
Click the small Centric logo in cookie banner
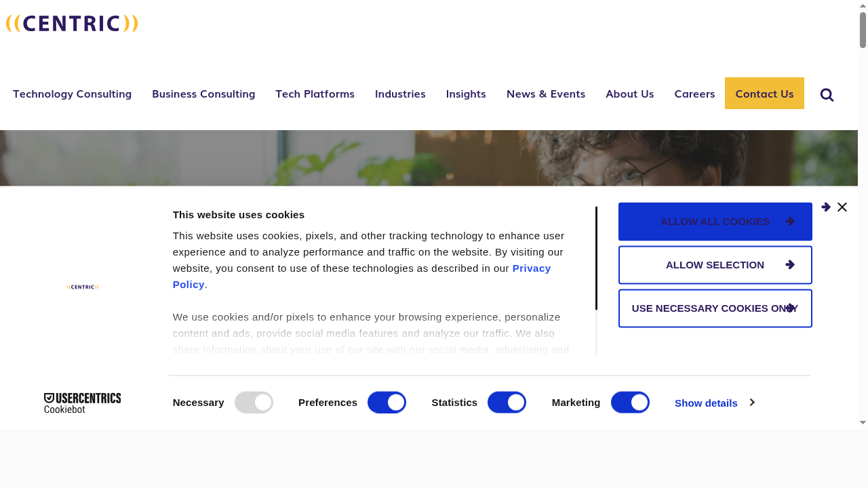click(83, 287)
